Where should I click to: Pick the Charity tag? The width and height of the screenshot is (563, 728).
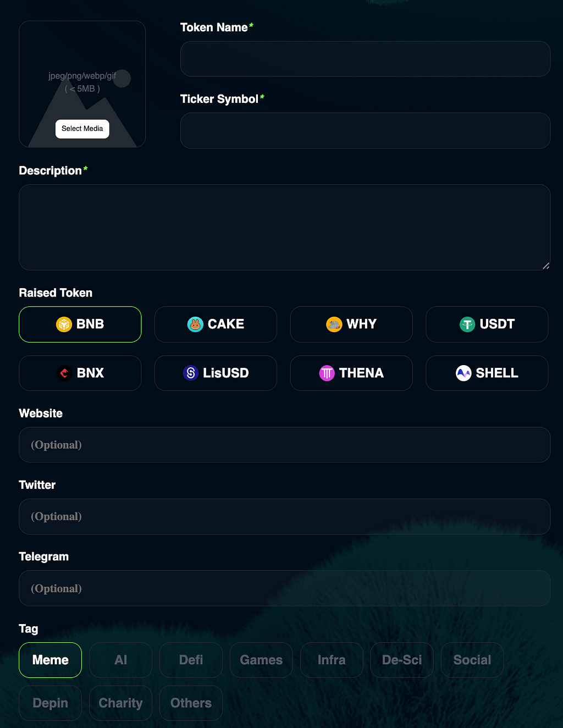(121, 703)
